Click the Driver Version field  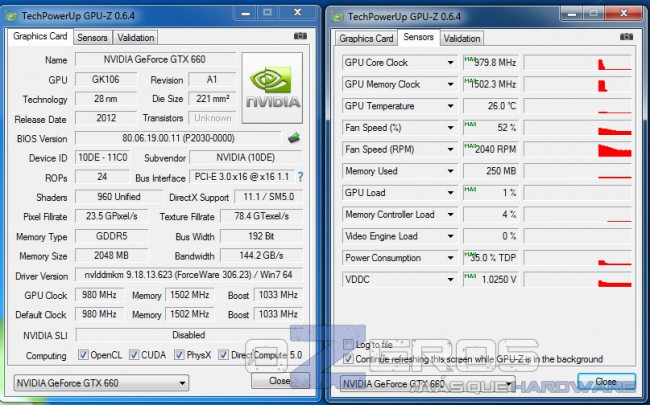click(189, 275)
